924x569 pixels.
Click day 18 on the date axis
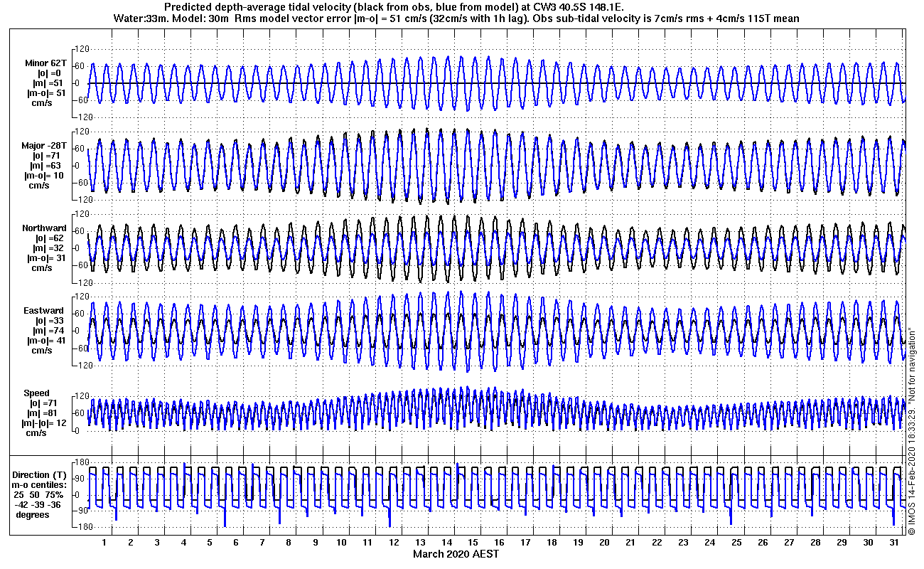(552, 543)
